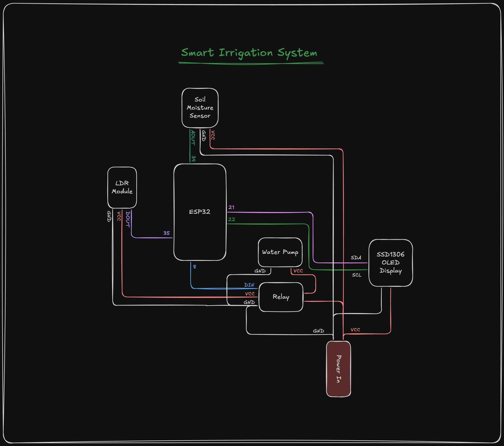Click the pin 21 label
Screen dimensions: 504x446
pyautogui.click(x=232, y=207)
